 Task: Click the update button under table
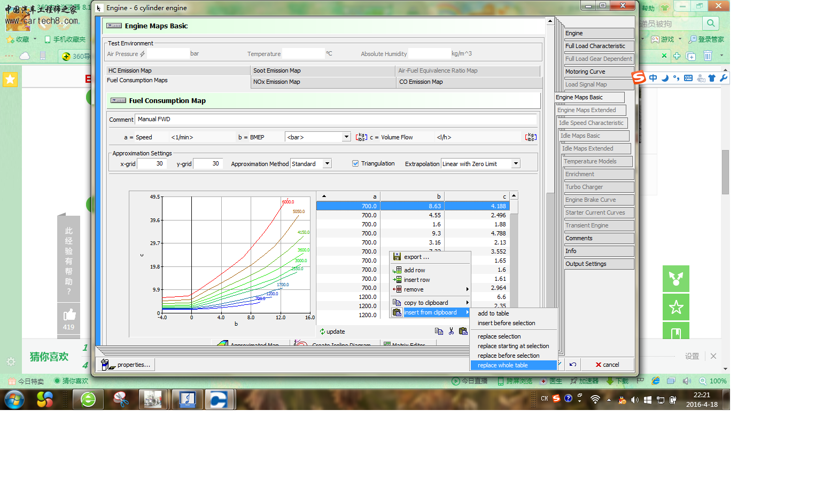[x=332, y=332]
